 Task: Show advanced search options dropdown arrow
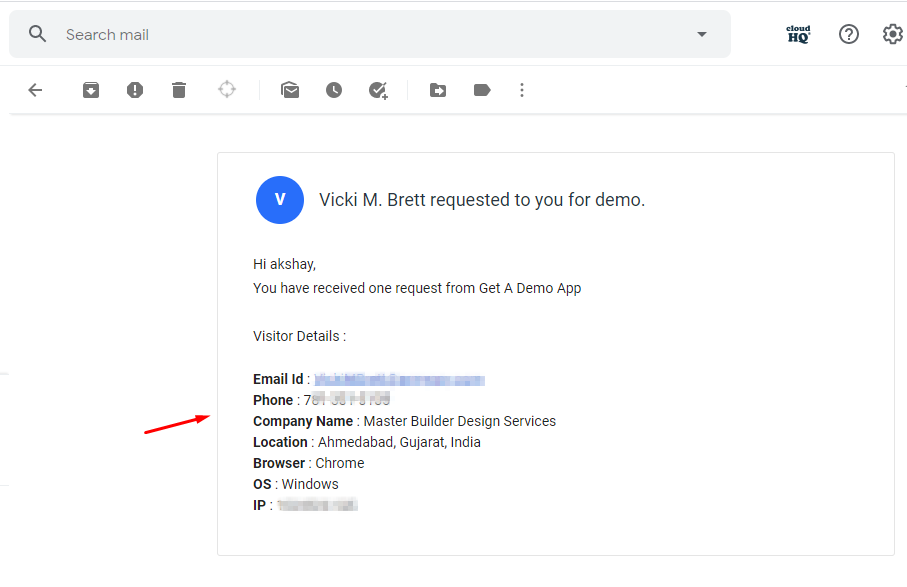(x=702, y=34)
